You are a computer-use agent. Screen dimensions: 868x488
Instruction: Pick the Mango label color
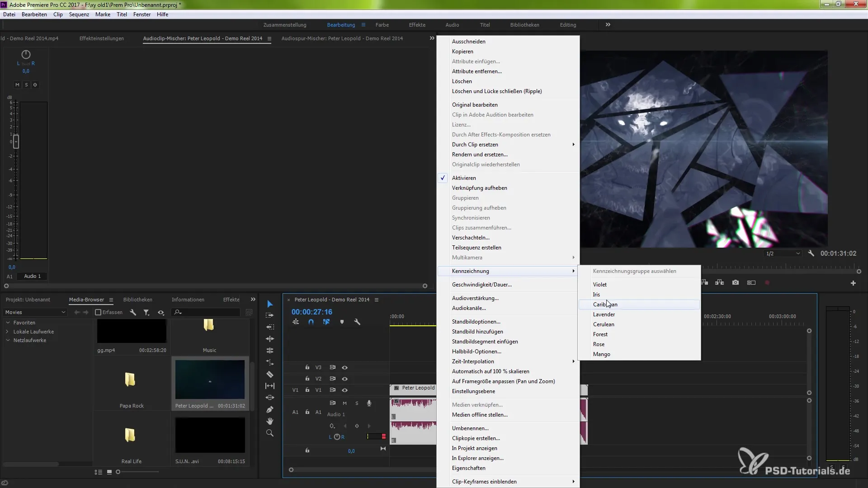[x=639, y=354]
